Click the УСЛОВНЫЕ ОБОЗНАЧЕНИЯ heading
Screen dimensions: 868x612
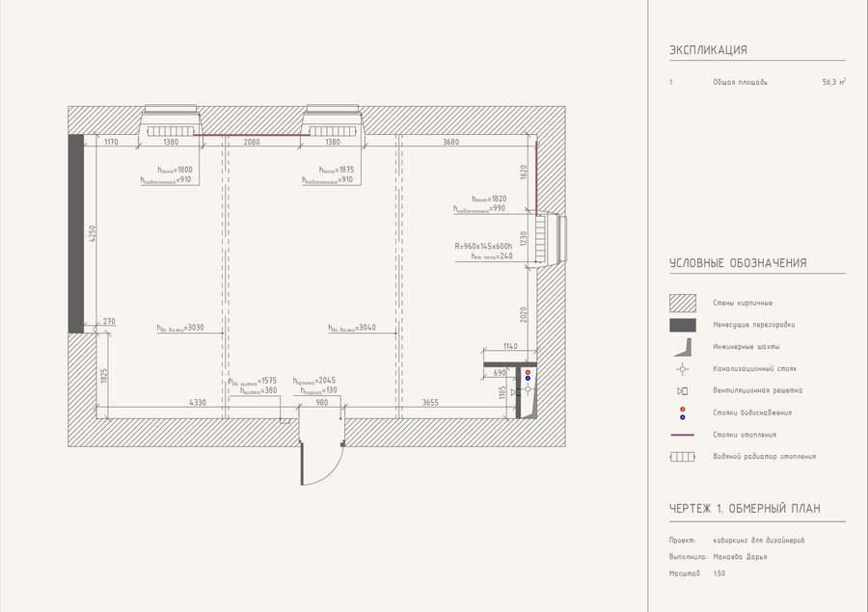point(738,263)
